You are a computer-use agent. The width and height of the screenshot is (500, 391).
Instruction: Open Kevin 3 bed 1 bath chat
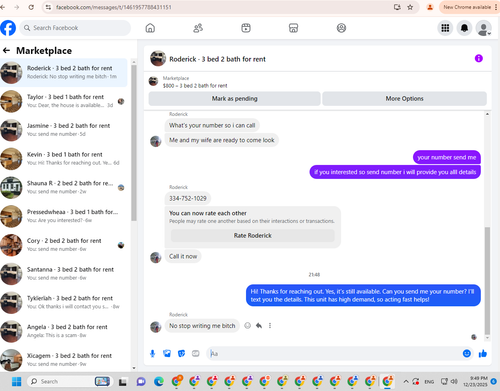point(64,159)
